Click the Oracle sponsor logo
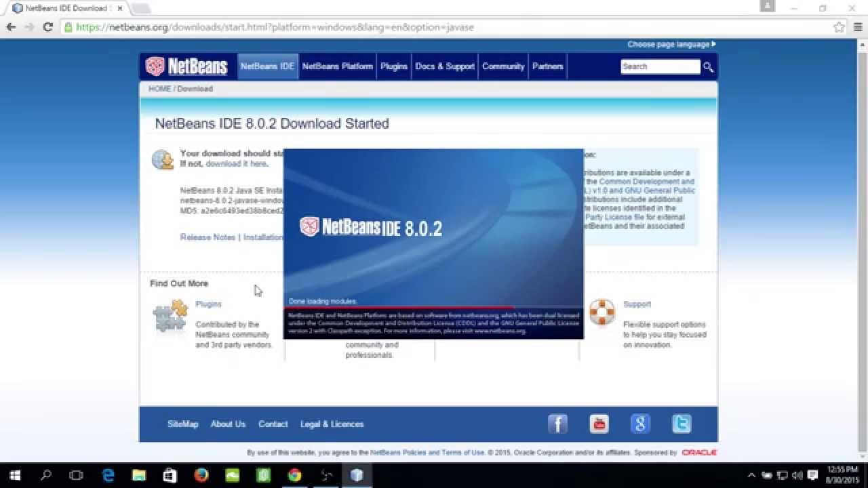The image size is (868, 488). (x=699, y=453)
